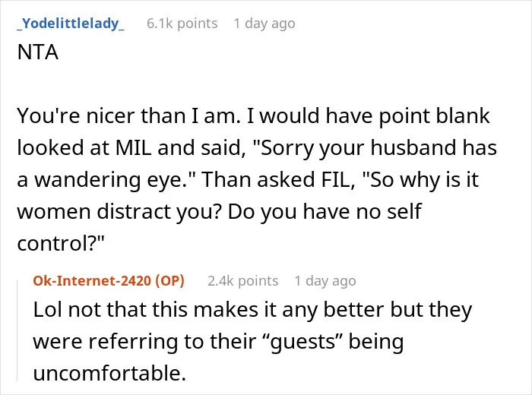Open the OP reply's 1 day ago timestamp

[325, 281]
